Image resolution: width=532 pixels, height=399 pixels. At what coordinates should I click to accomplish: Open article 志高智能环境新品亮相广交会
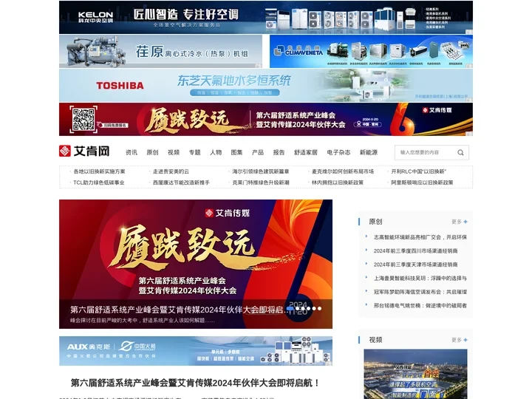[x=420, y=237]
